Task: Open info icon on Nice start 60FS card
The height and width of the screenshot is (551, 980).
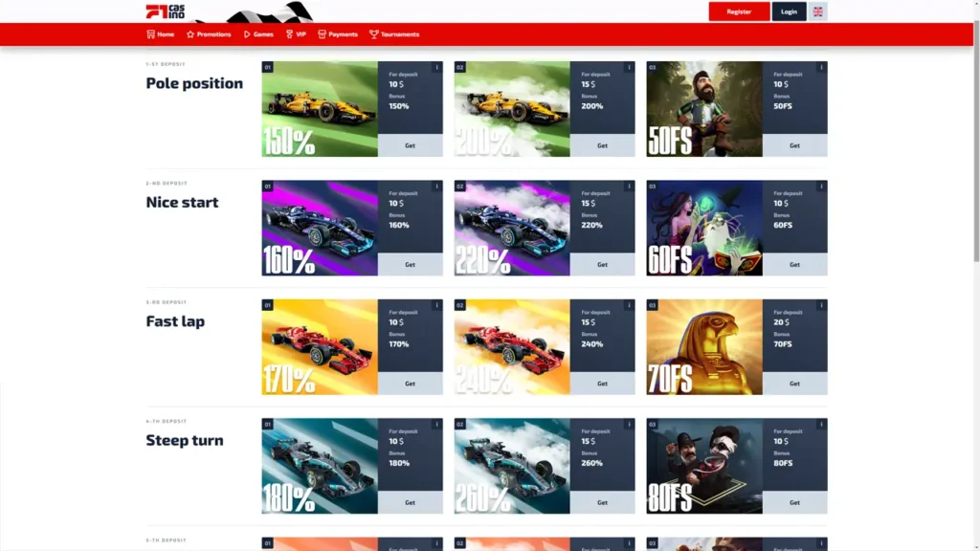Action: [822, 187]
